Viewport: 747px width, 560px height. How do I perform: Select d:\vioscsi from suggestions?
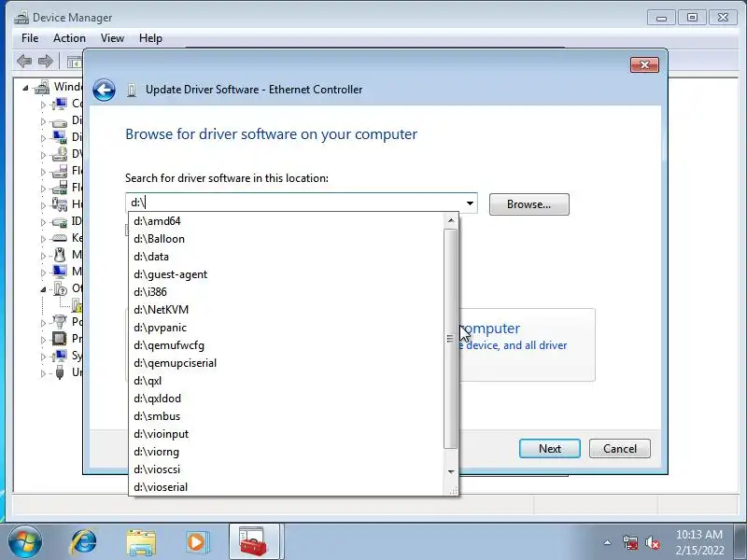click(287, 469)
